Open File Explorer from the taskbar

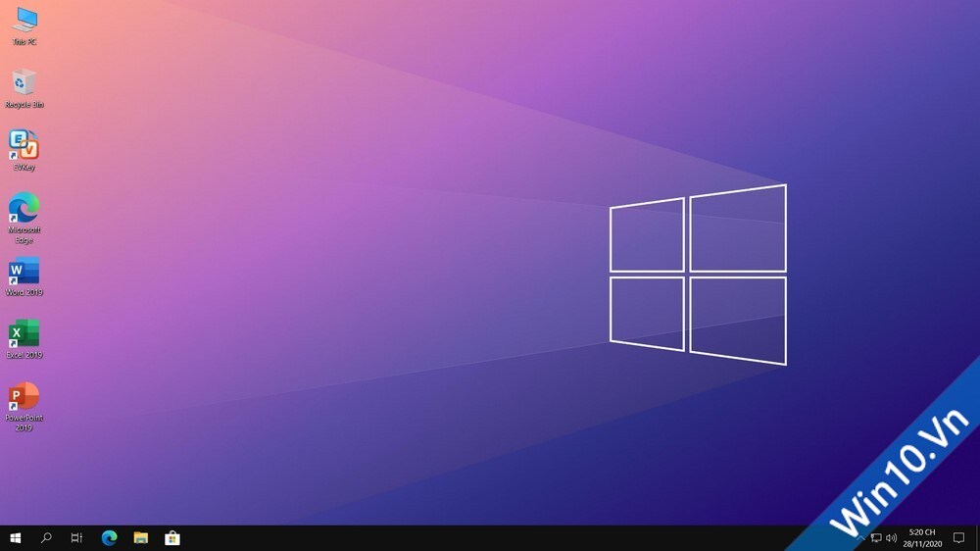coord(140,538)
